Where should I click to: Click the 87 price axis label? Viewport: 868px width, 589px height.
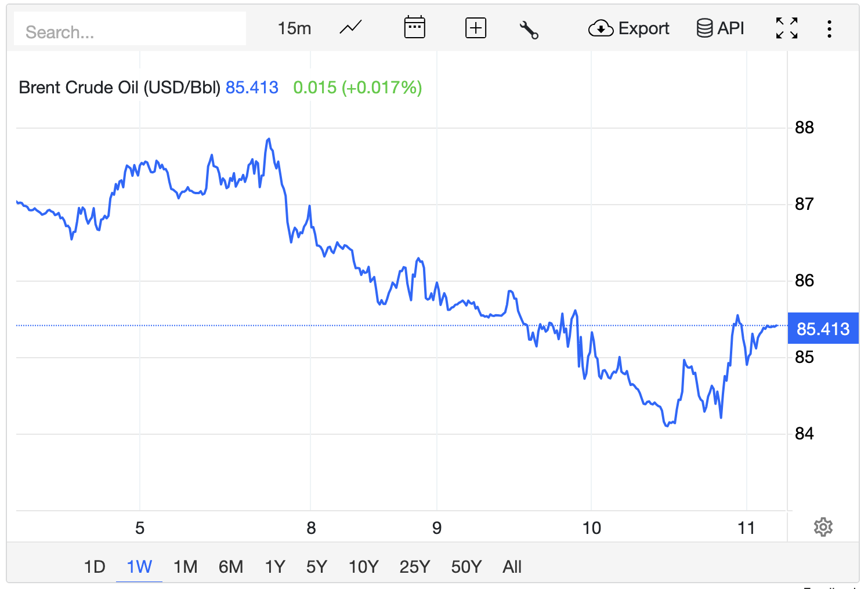click(804, 204)
